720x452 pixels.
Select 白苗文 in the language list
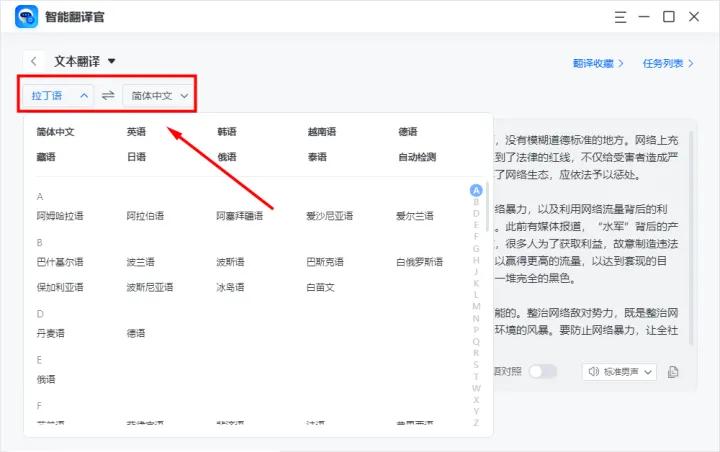click(320, 288)
